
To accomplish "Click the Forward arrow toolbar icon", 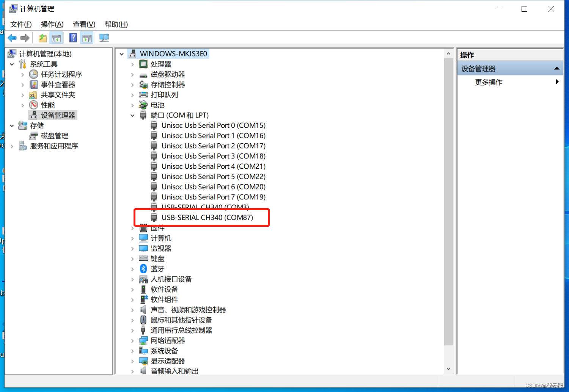I will pyautogui.click(x=25, y=38).
